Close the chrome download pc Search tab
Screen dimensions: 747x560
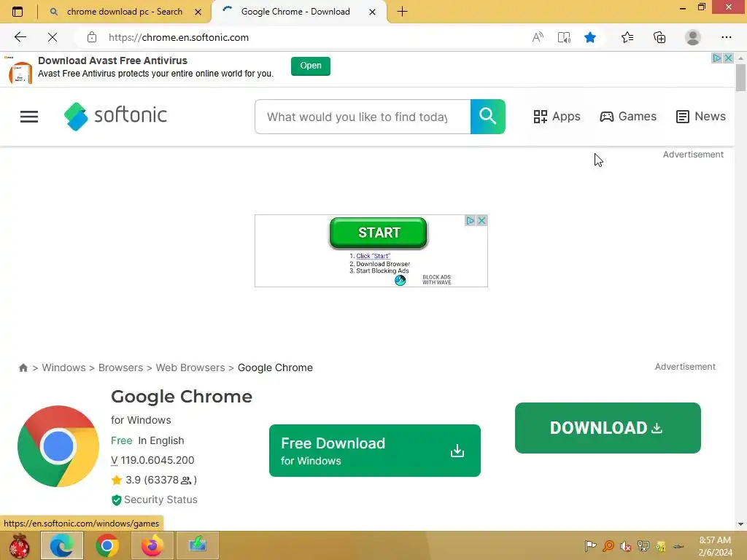198,12
